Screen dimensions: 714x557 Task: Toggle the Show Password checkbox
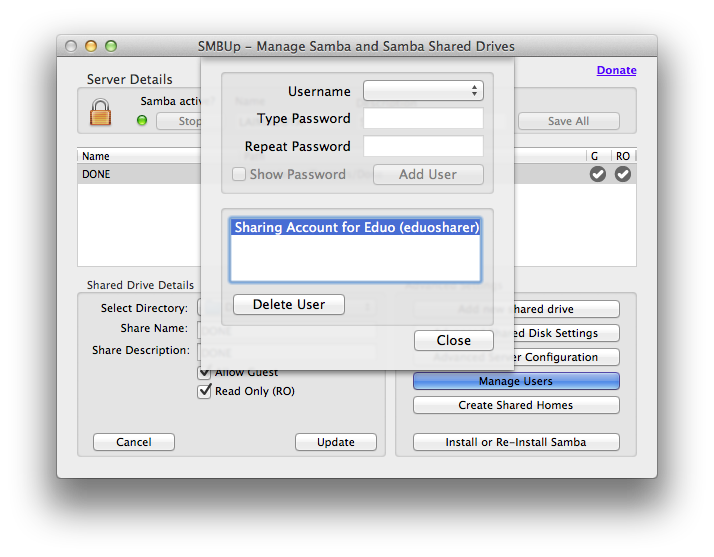(239, 174)
